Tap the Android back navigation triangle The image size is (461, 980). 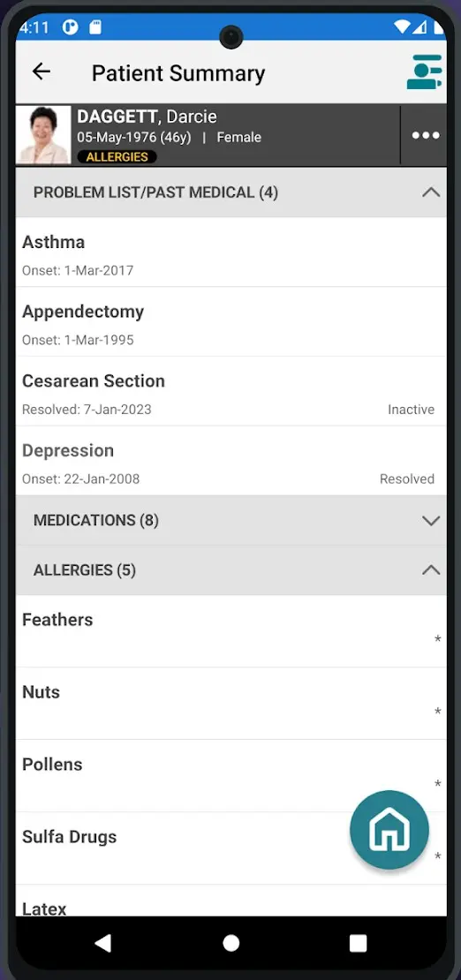(103, 943)
